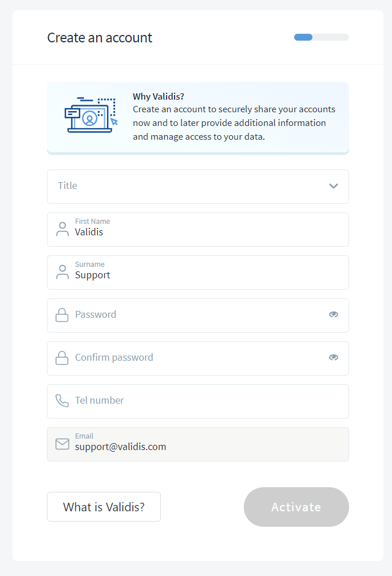Image resolution: width=392 pixels, height=576 pixels.
Task: Expand the Title dropdown chevron
Action: 333,186
